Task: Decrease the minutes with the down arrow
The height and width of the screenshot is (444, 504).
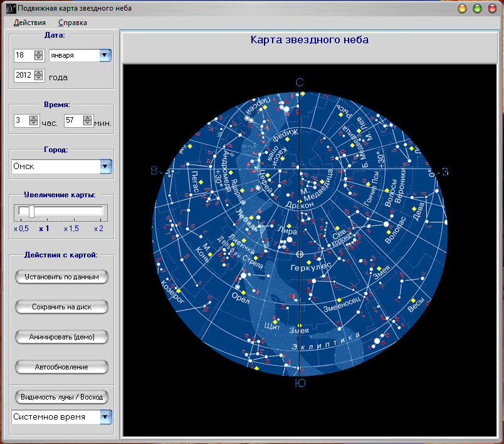Action: tap(87, 123)
